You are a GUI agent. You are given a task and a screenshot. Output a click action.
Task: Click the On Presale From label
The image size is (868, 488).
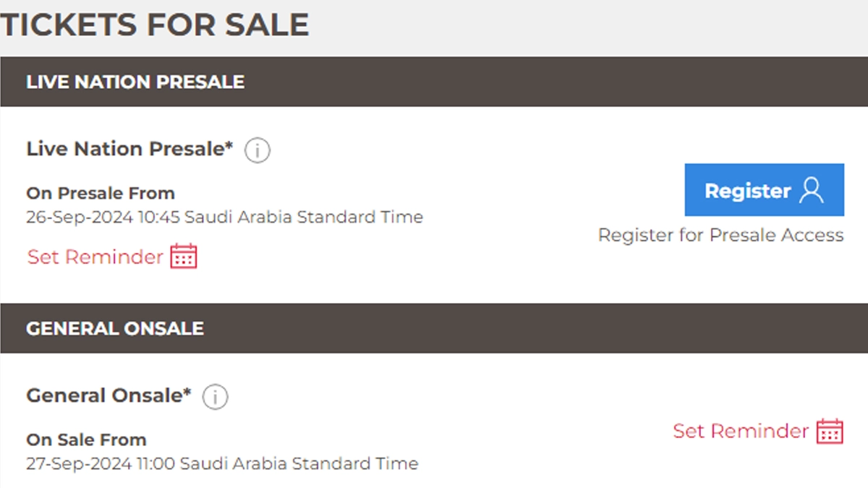click(101, 193)
